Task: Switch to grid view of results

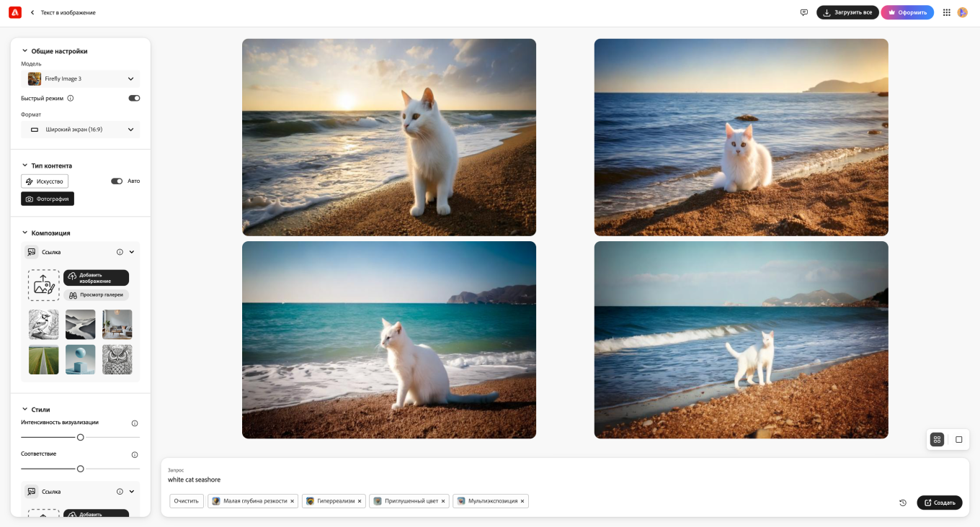Action: pos(937,439)
